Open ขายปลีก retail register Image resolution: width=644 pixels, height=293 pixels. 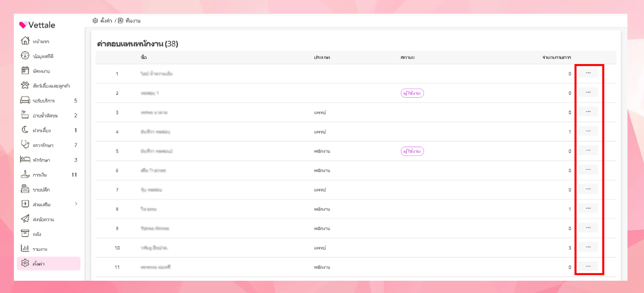point(49,189)
